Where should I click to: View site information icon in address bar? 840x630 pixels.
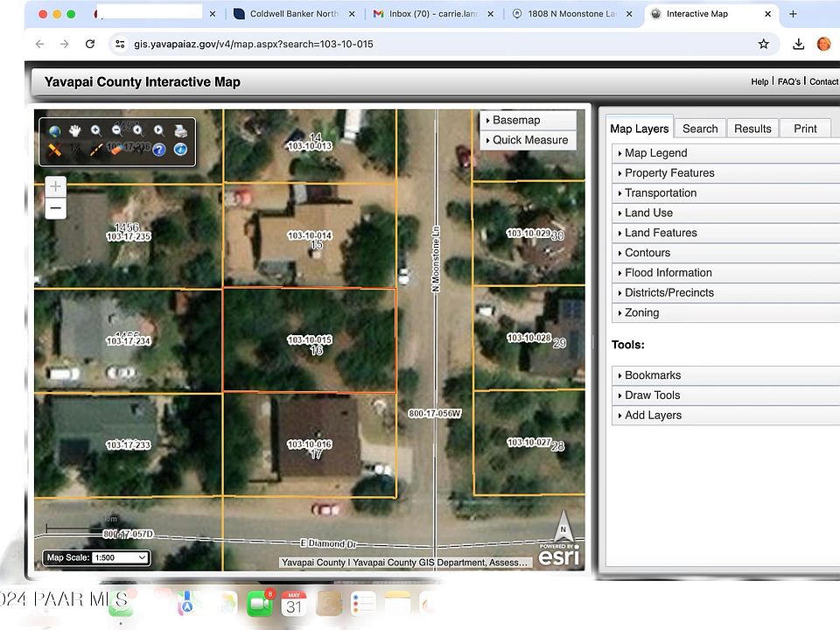pos(121,44)
